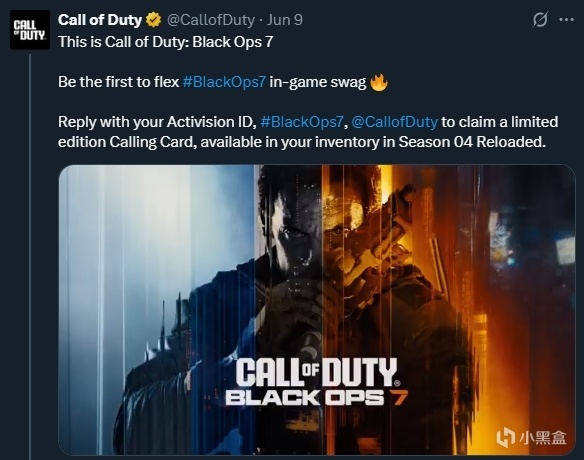Click the fire emoji after swag
Image resolution: width=584 pixels, height=460 pixels.
point(379,82)
